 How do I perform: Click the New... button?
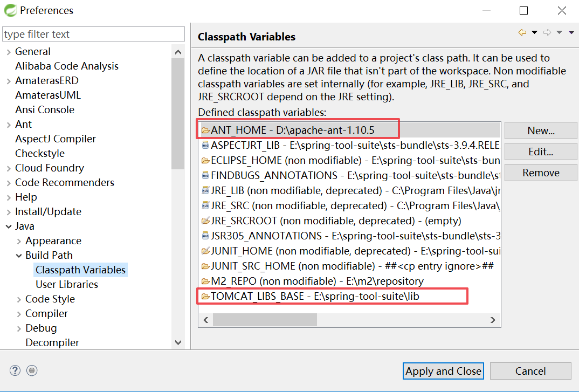(541, 130)
